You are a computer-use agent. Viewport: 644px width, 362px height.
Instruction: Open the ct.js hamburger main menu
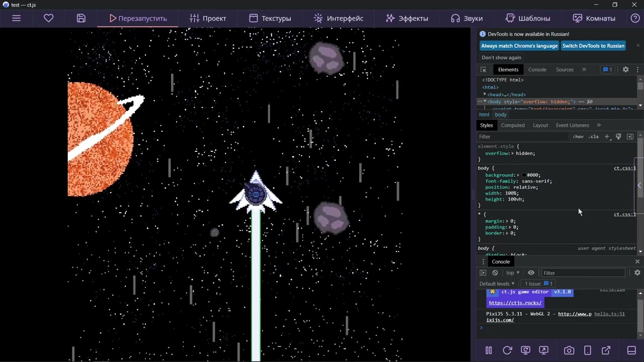pos(16,18)
